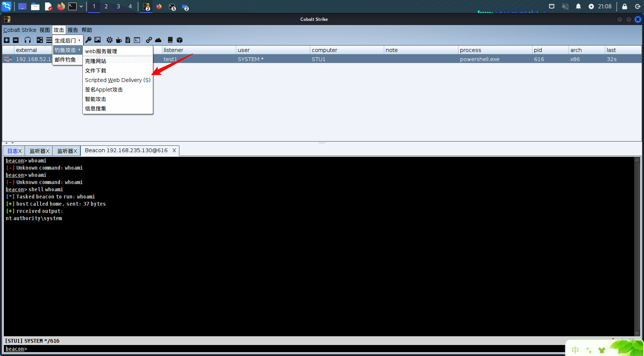Image resolution: width=644 pixels, height=356 pixels.
Task: Click the cloud web manager icon
Action: coord(158,40)
